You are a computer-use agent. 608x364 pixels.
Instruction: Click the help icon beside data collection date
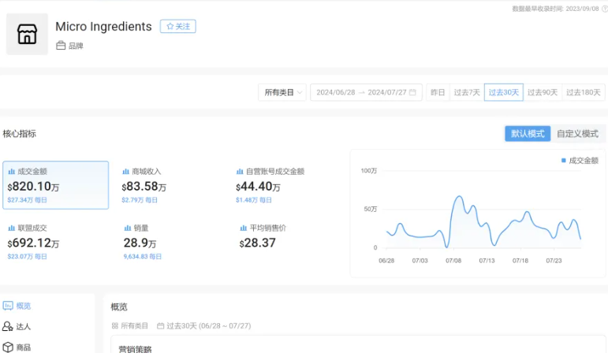604,9
